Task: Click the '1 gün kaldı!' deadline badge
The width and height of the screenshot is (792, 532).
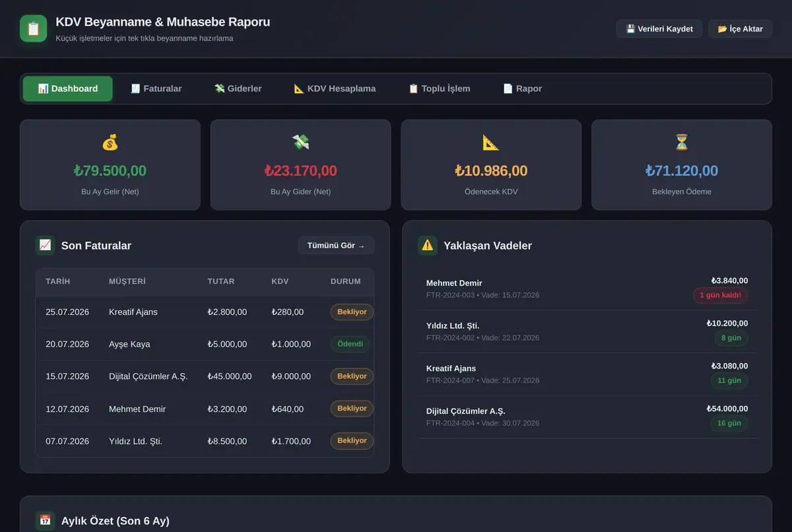Action: 720,296
